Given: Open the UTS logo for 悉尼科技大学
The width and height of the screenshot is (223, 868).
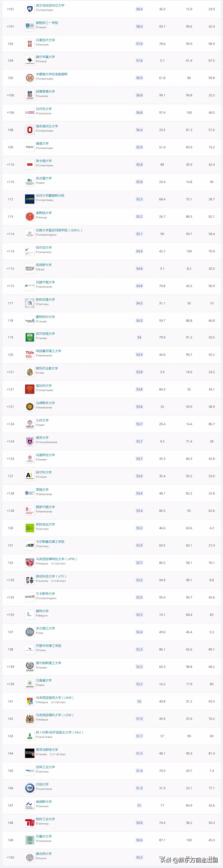Looking at the screenshot, I should pos(30,580).
